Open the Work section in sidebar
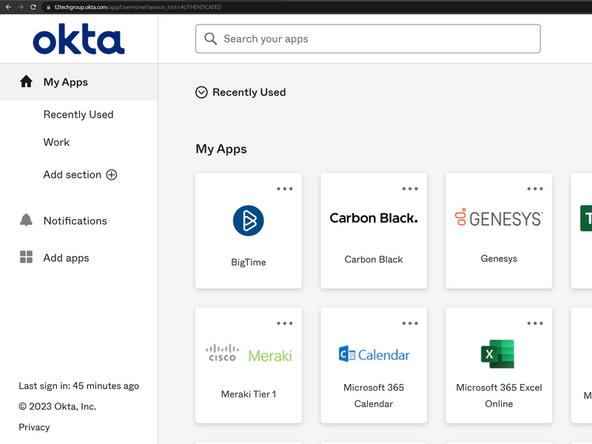Screen dimensions: 592x444 point(57,142)
